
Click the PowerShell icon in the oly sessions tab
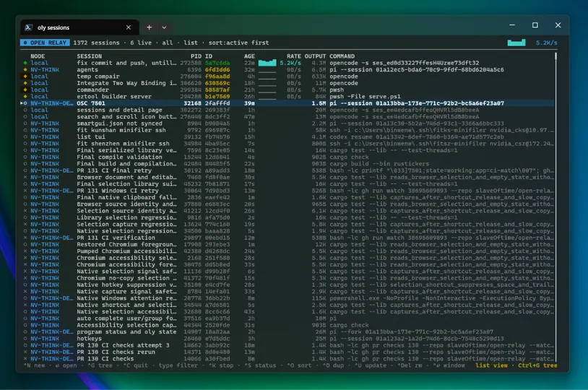28,27
